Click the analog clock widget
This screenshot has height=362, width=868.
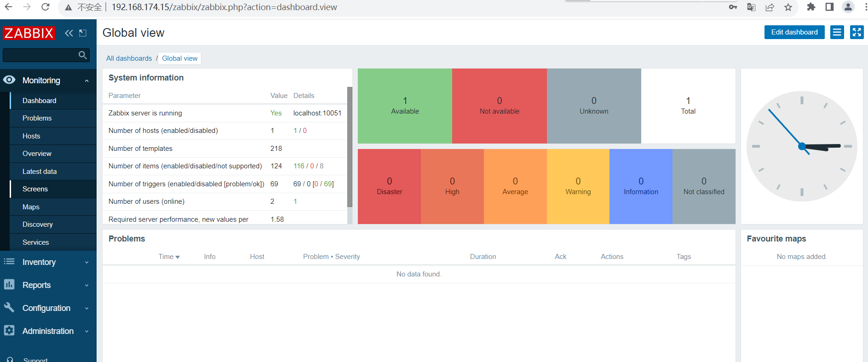(802, 146)
